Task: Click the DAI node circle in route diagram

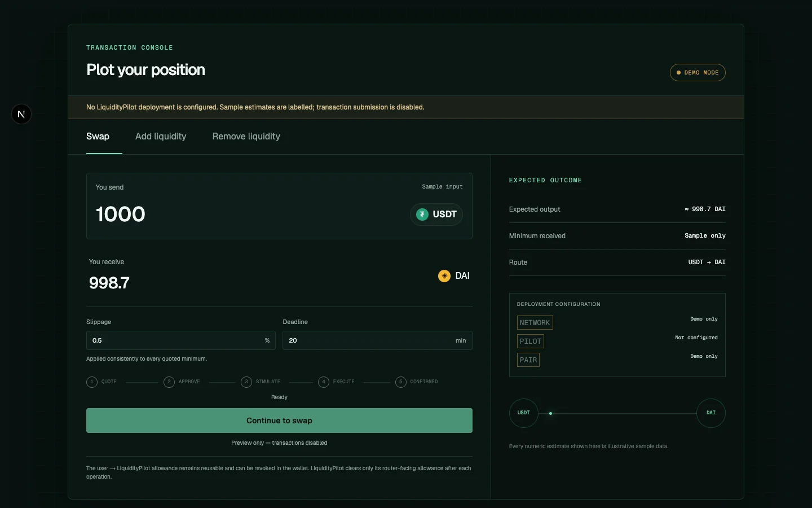Action: pyautogui.click(x=711, y=413)
